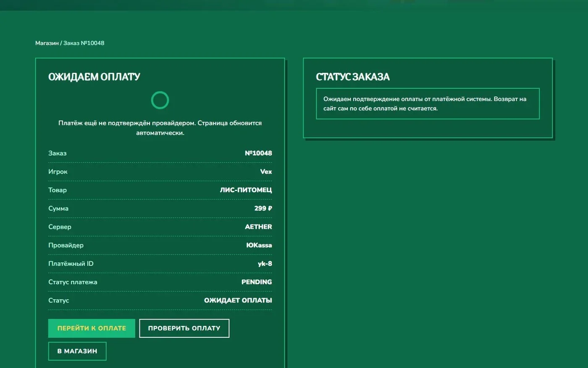
Task: Click the Заказ №10048 breadcrumb text
Action: click(x=84, y=43)
